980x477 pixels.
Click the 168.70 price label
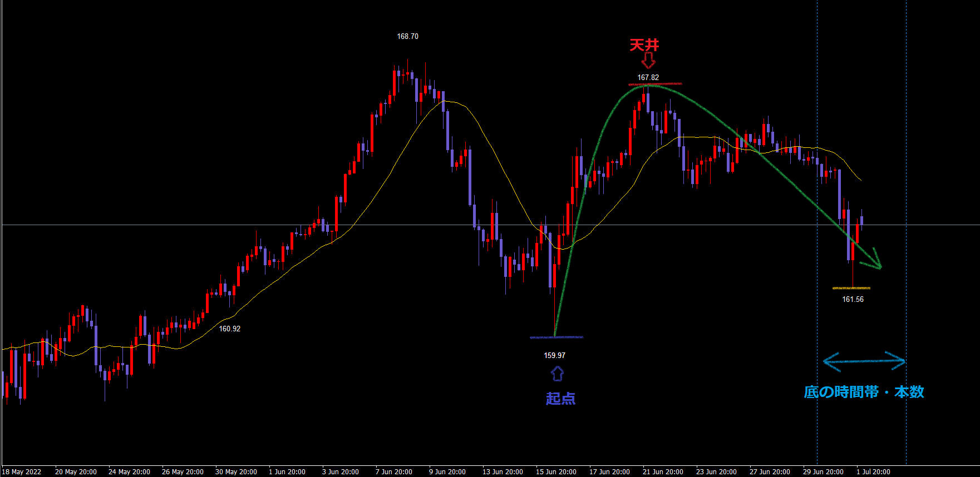tap(407, 37)
